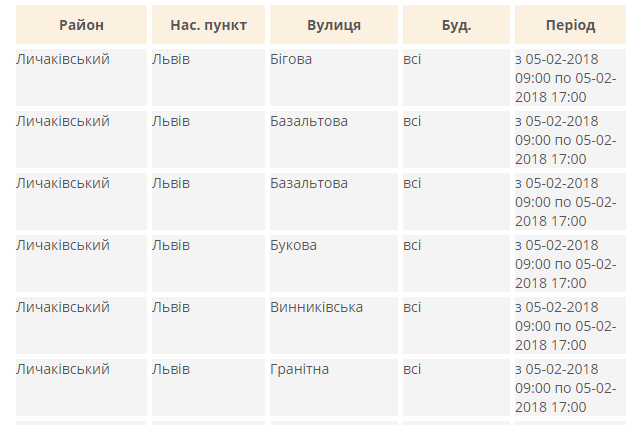Image resolution: width=639 pixels, height=425 pixels.
Task: Click the Буд. column header
Action: pos(456,25)
